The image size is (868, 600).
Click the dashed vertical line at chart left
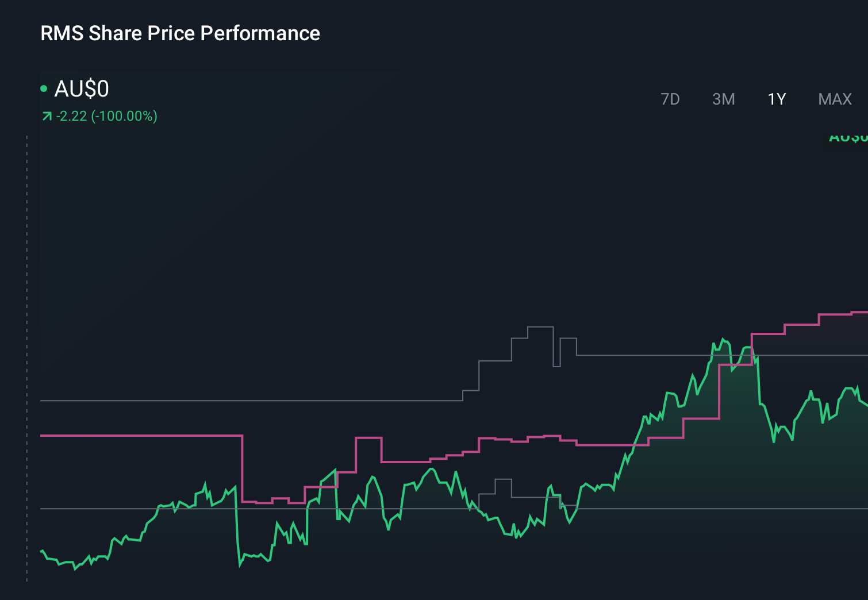point(27,356)
